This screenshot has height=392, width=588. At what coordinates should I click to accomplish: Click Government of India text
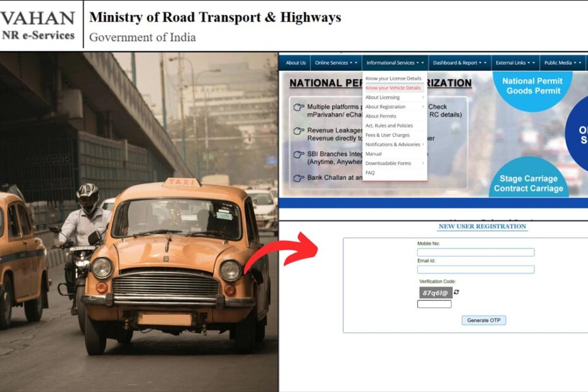142,37
